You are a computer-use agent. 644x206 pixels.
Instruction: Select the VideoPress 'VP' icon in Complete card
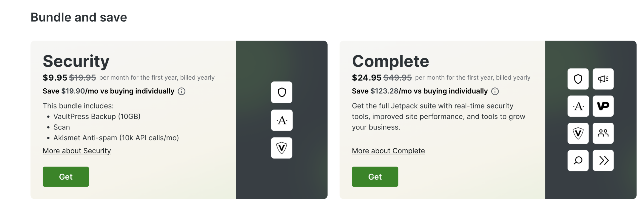coord(603,106)
